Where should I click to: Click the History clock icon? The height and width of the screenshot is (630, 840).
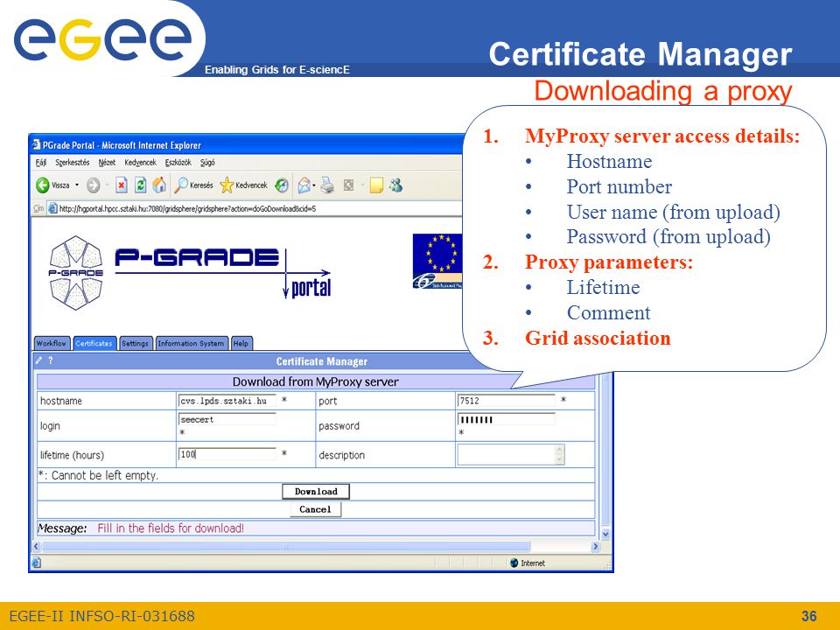[282, 185]
